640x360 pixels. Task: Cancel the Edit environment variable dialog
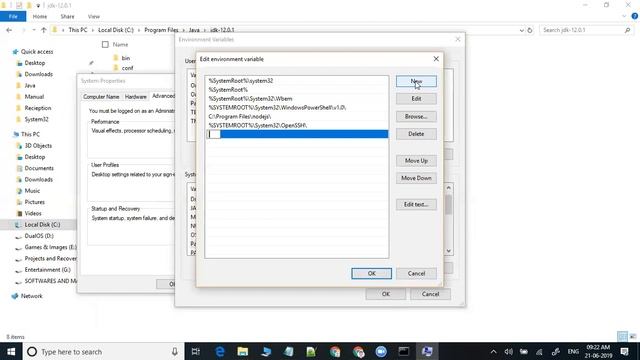(x=416, y=273)
